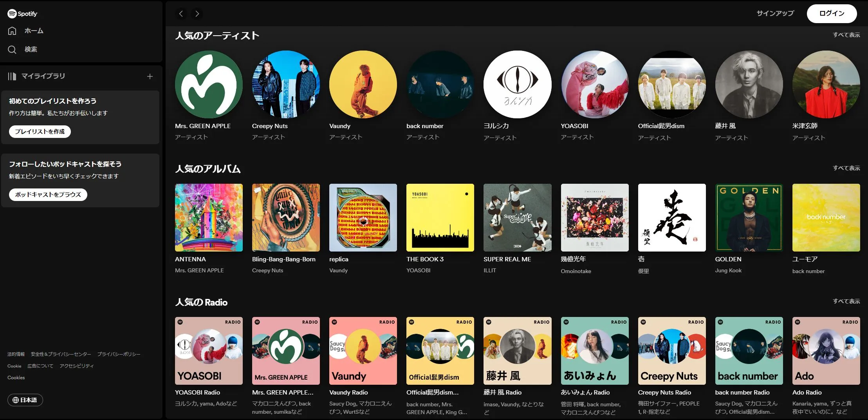Open Mrs. GREEN APPLE Radio cover
868x420 pixels.
pyautogui.click(x=286, y=351)
